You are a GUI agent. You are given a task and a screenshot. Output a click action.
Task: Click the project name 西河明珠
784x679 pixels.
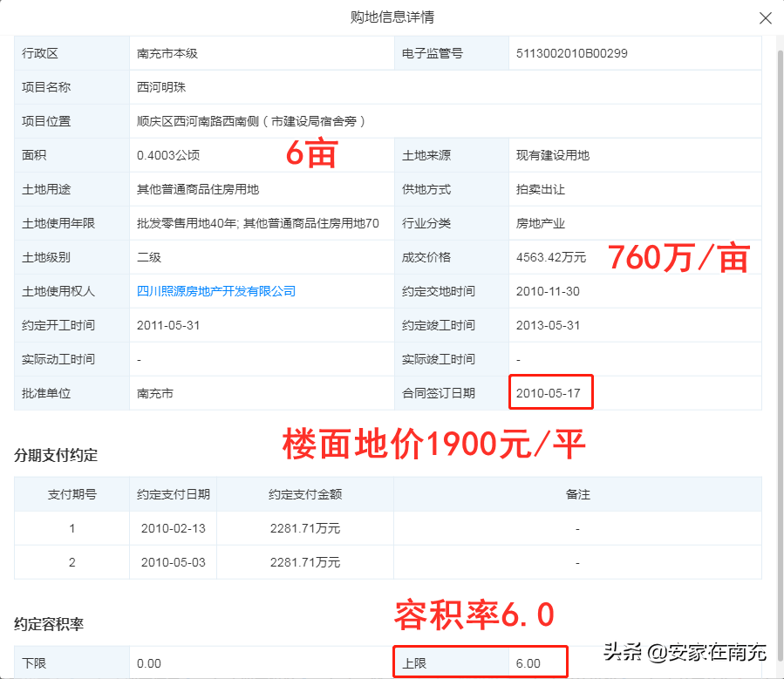coord(161,87)
